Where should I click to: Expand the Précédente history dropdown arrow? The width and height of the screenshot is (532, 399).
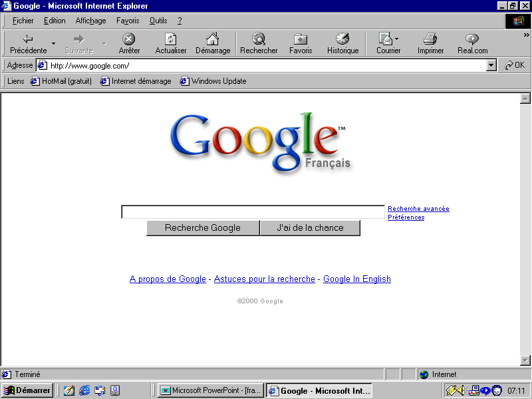[x=54, y=44]
